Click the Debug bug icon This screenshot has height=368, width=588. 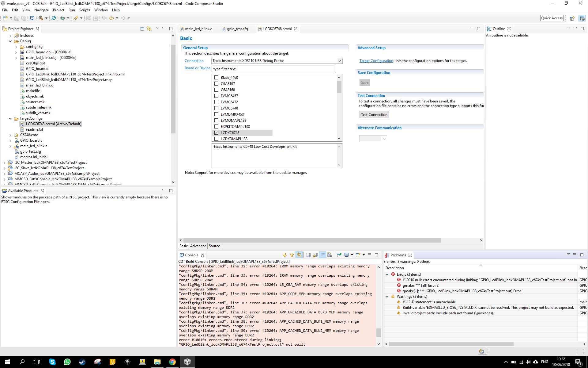point(62,18)
